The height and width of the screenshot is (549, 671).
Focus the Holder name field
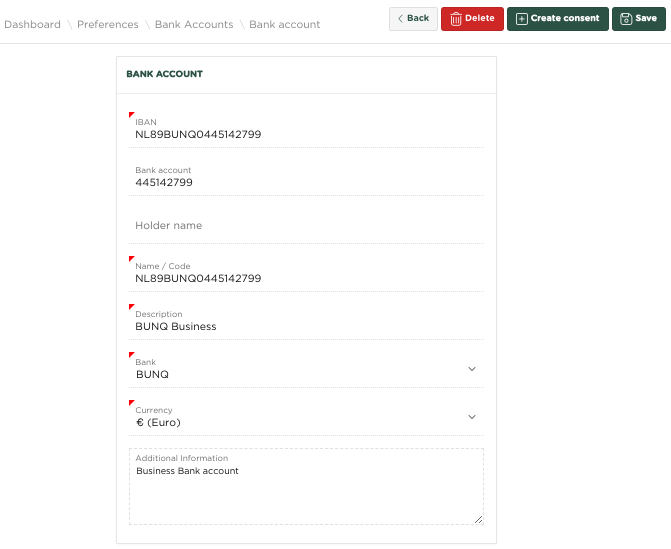[306, 226]
